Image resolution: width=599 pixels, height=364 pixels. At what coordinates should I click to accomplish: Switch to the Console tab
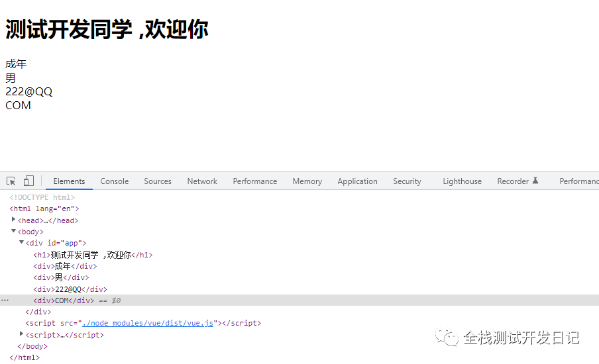click(114, 181)
